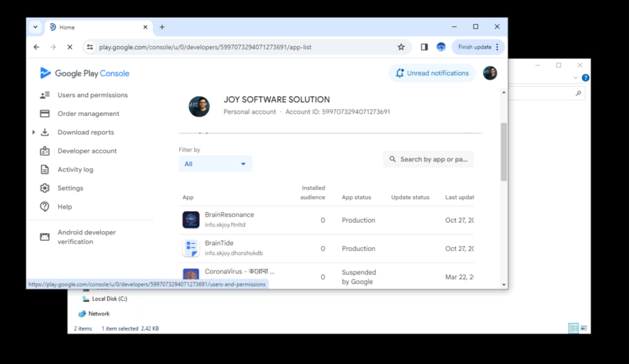Select Local Disk (C:) in File Explorer
The image size is (629, 364).
(109, 299)
